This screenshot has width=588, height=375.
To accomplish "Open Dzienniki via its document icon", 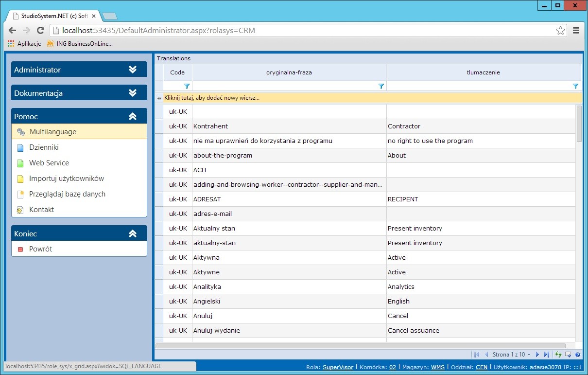I will pos(20,147).
